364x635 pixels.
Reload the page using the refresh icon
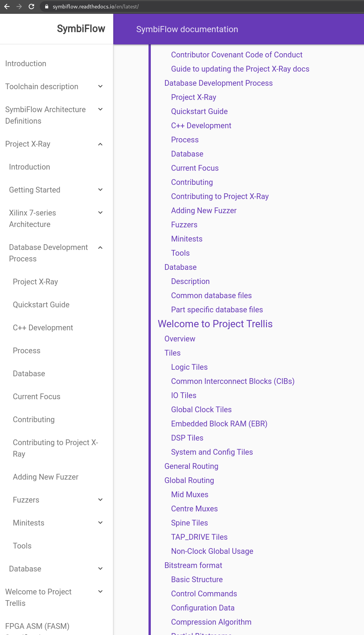(32, 6)
